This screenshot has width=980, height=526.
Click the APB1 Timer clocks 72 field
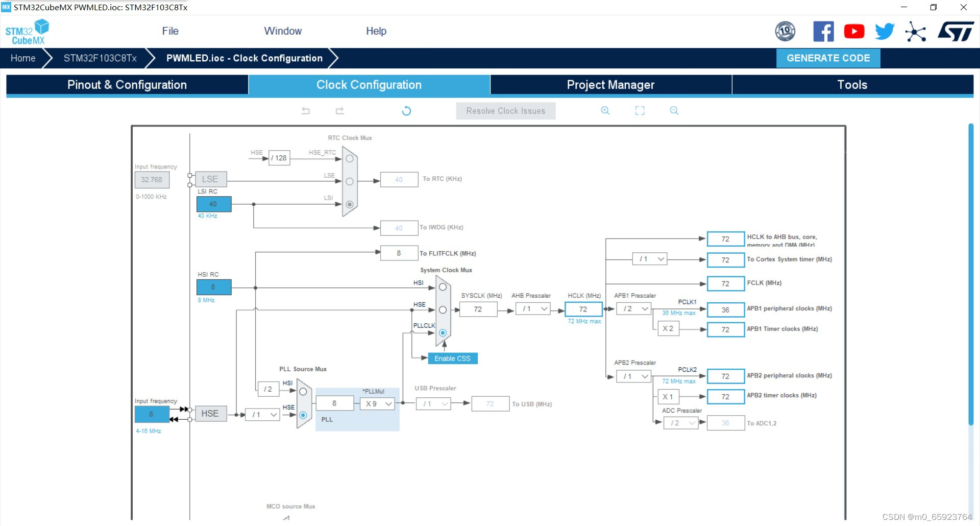tap(726, 329)
